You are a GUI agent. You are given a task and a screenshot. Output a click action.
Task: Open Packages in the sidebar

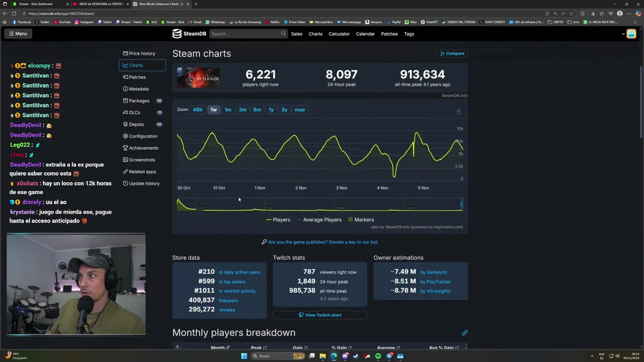pyautogui.click(x=142, y=101)
